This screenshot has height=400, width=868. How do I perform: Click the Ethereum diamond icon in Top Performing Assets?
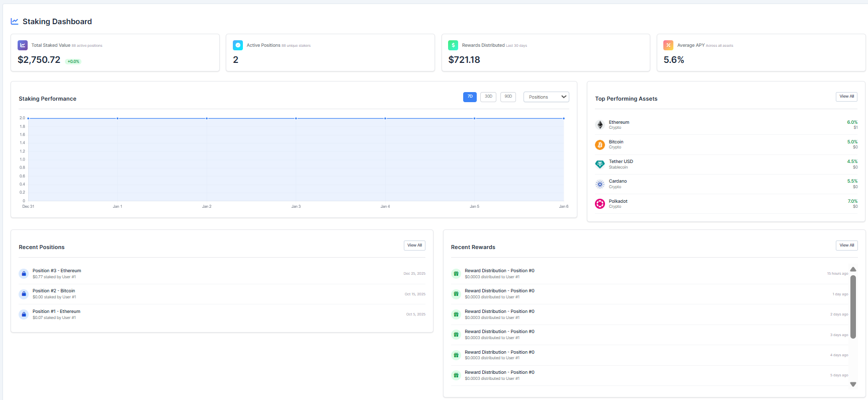(599, 125)
